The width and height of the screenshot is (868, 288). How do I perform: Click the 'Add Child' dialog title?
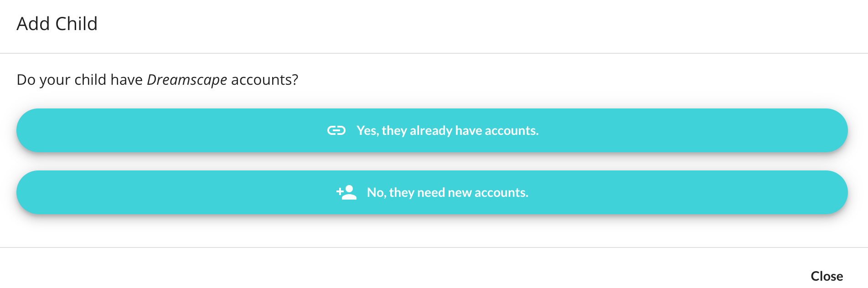57,24
